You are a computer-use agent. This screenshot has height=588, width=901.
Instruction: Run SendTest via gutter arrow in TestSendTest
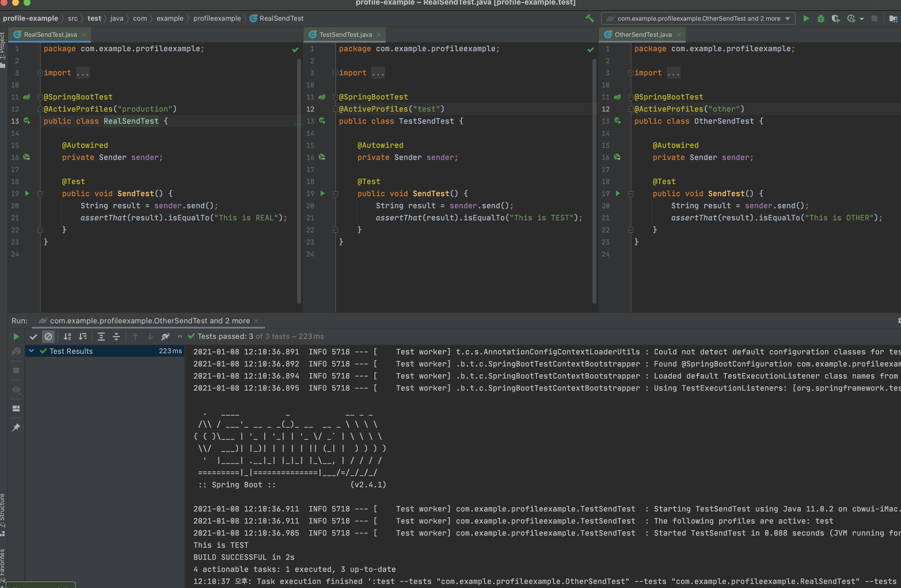click(x=322, y=193)
